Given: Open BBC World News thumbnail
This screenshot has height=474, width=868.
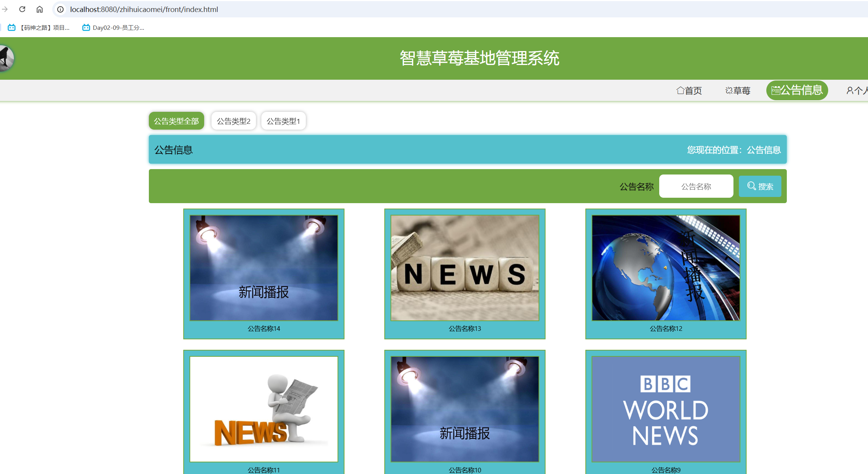Looking at the screenshot, I should click(x=666, y=409).
